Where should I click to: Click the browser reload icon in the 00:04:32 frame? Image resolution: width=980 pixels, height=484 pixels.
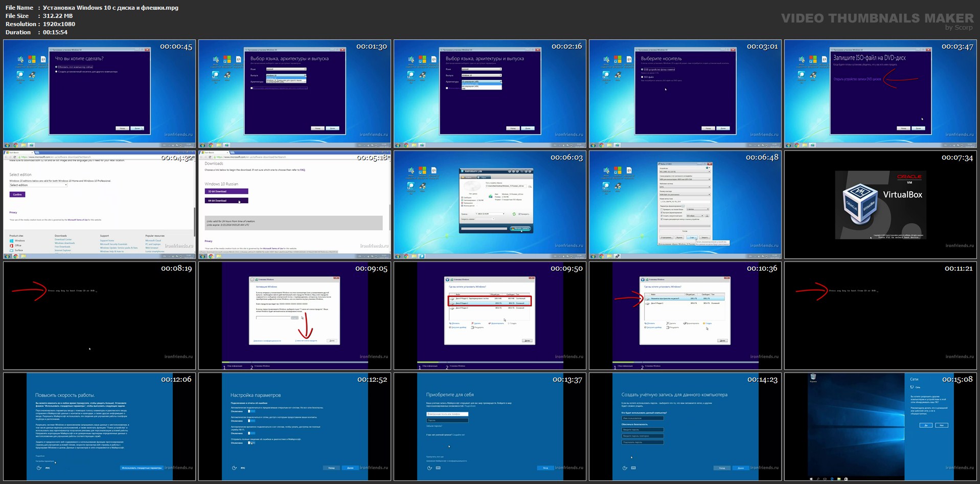pos(15,157)
